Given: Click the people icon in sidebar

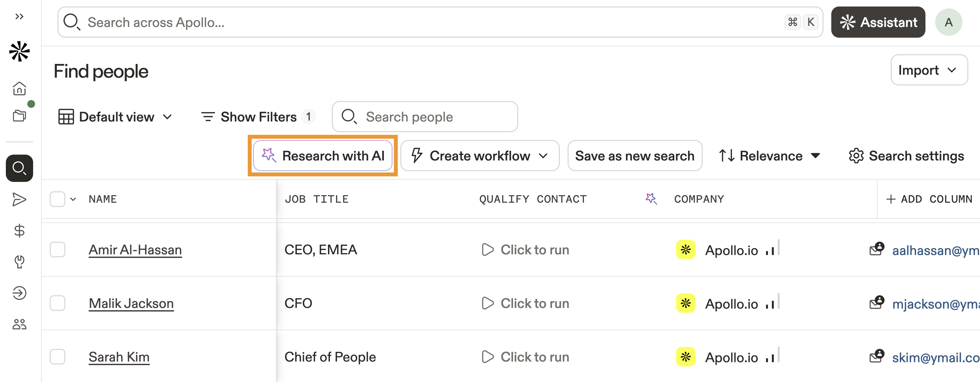Looking at the screenshot, I should [x=19, y=324].
